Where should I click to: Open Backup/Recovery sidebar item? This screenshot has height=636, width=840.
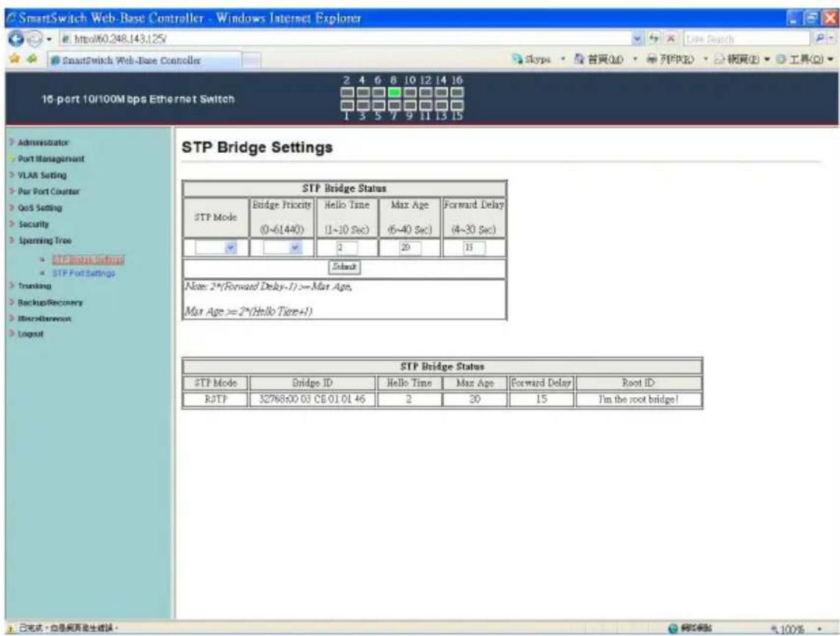51,303
